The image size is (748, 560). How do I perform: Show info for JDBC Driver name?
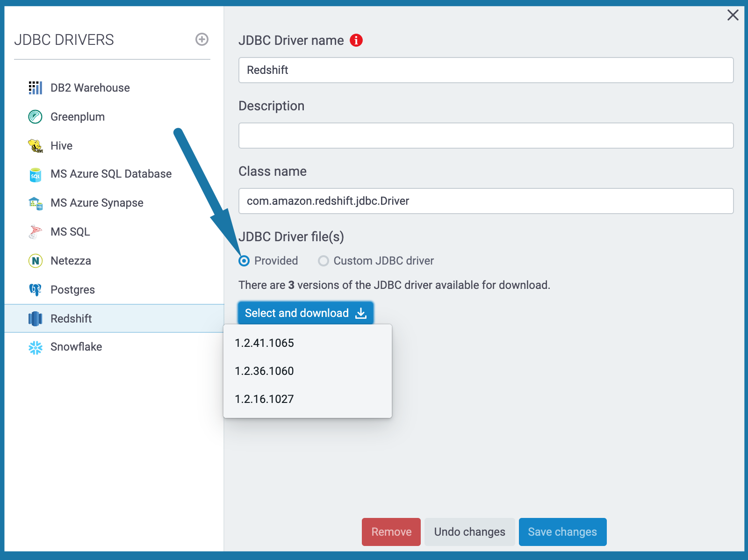[356, 40]
